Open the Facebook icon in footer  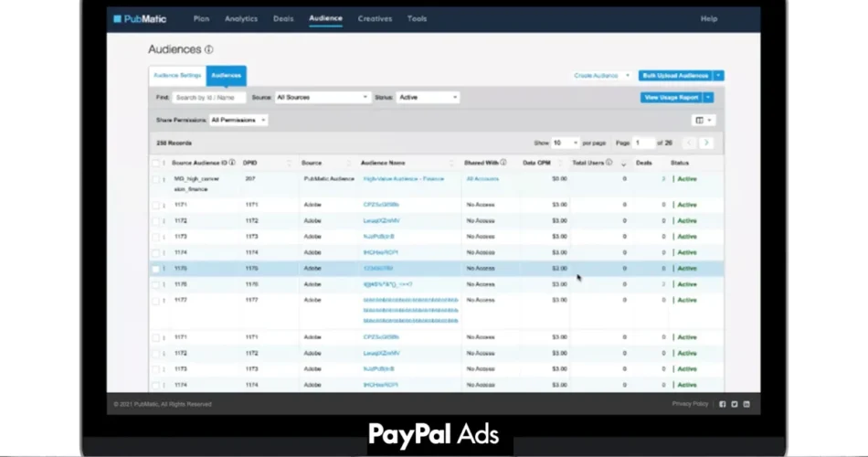pyautogui.click(x=723, y=404)
